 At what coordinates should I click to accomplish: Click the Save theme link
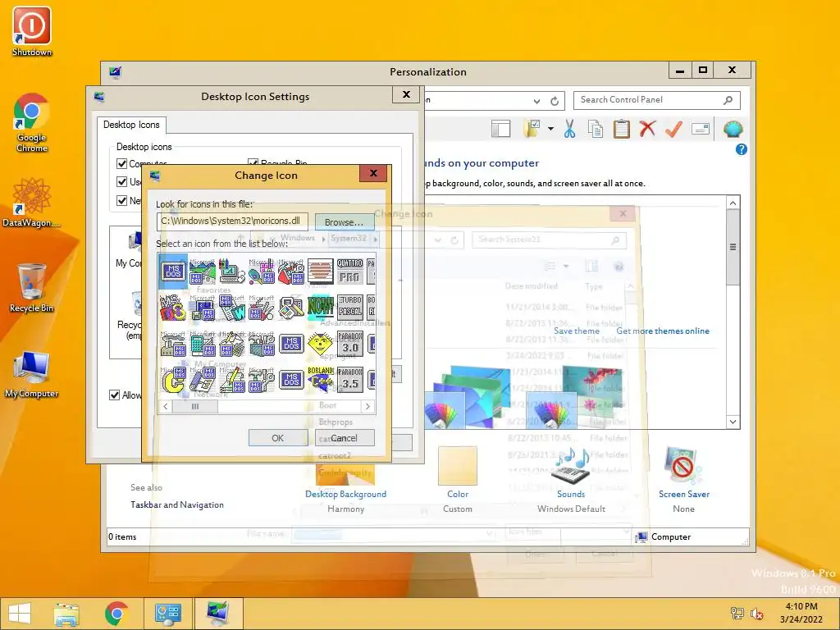point(577,331)
